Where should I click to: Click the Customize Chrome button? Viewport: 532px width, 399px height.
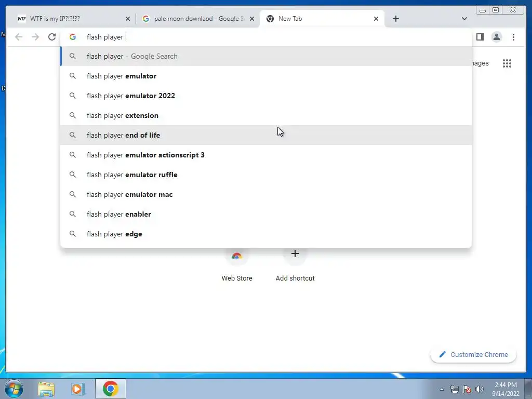(473, 354)
